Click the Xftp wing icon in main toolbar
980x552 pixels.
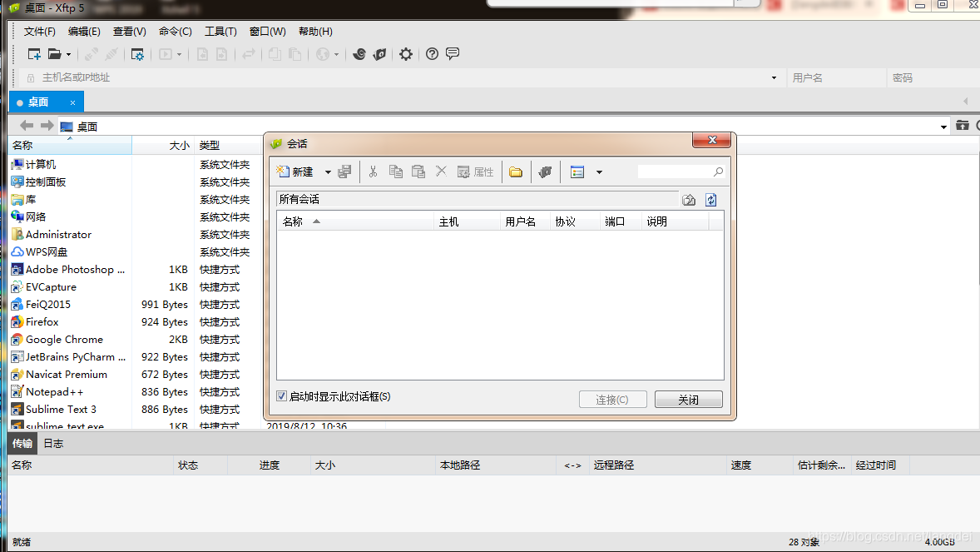[x=379, y=54]
